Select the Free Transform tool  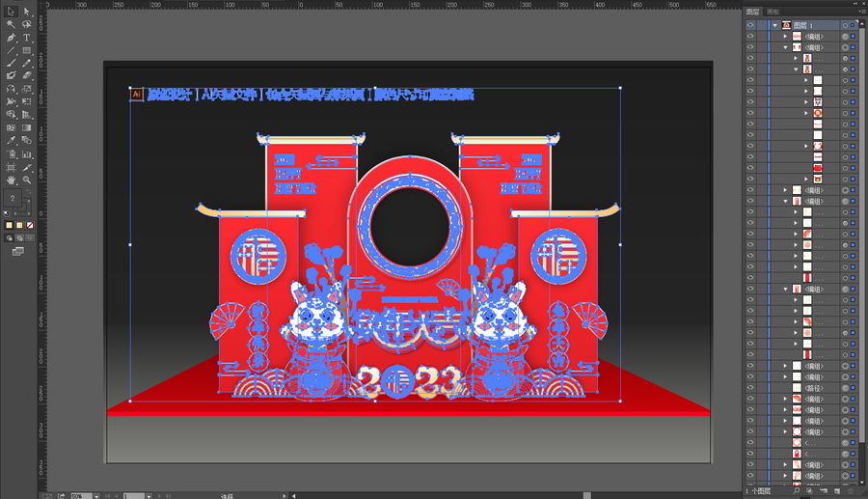(x=26, y=101)
